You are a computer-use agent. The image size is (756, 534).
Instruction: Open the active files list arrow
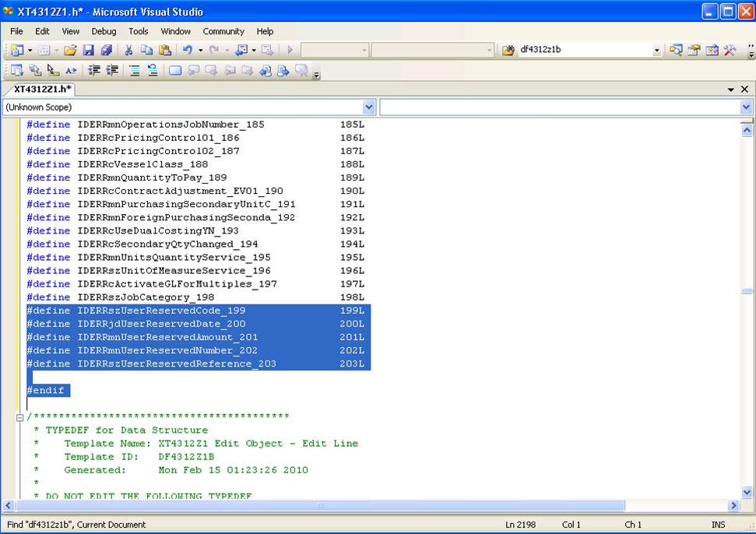[x=731, y=90]
